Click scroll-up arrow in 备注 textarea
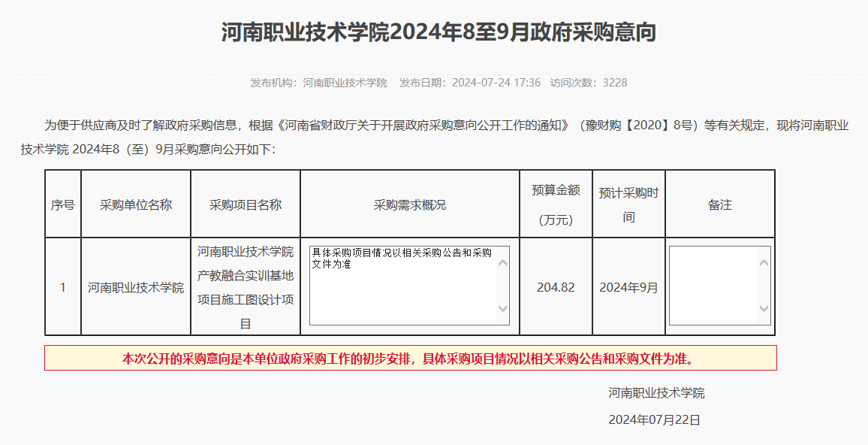Image resolution: width=868 pixels, height=445 pixels. tap(764, 262)
